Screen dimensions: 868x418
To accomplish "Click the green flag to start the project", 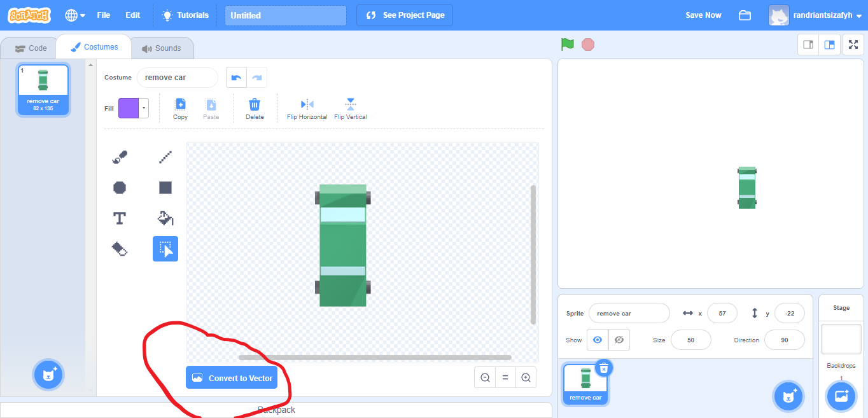I will [x=567, y=45].
